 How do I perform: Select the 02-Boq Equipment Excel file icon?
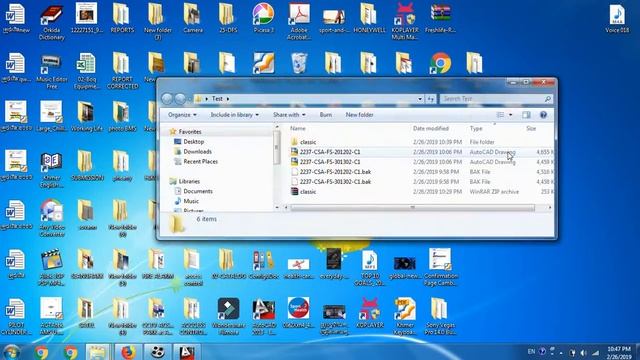(87, 70)
